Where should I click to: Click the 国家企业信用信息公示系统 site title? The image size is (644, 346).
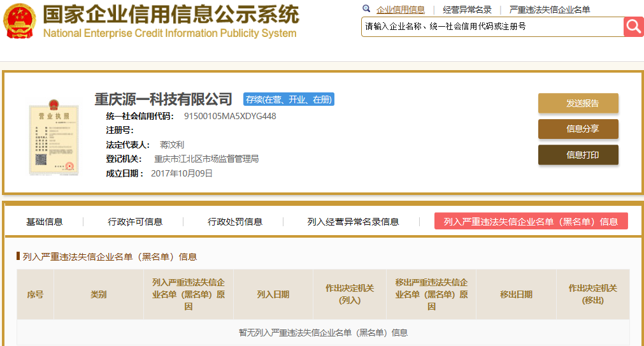click(171, 15)
